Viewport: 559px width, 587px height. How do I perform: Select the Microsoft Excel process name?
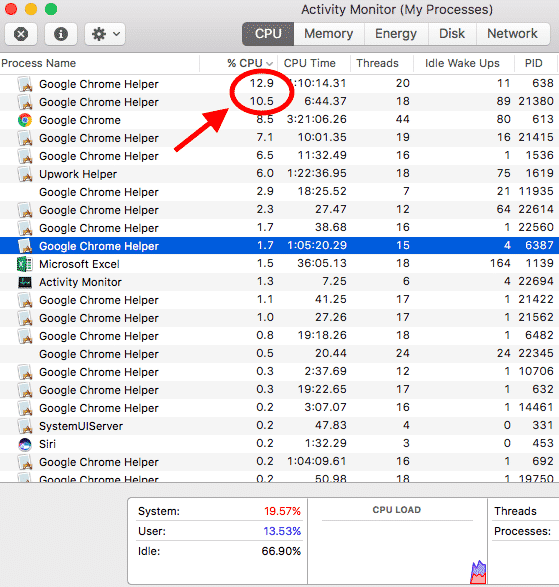79,264
